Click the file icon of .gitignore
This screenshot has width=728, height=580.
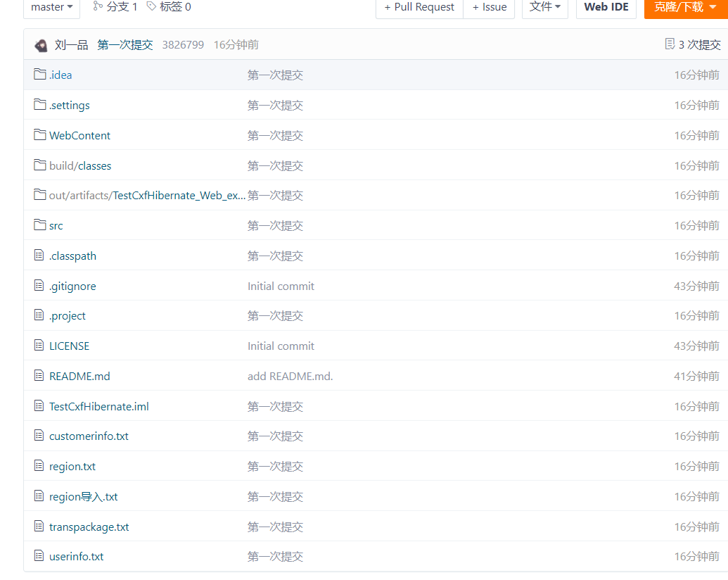click(x=39, y=285)
